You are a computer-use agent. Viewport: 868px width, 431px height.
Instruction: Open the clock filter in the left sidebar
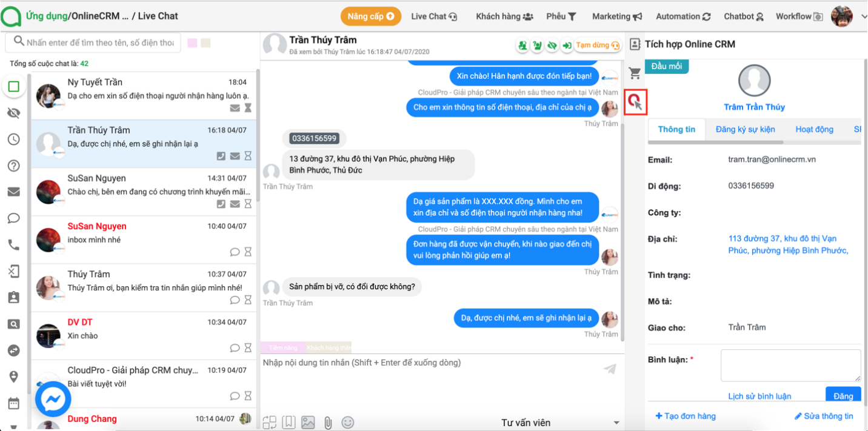[x=14, y=139]
